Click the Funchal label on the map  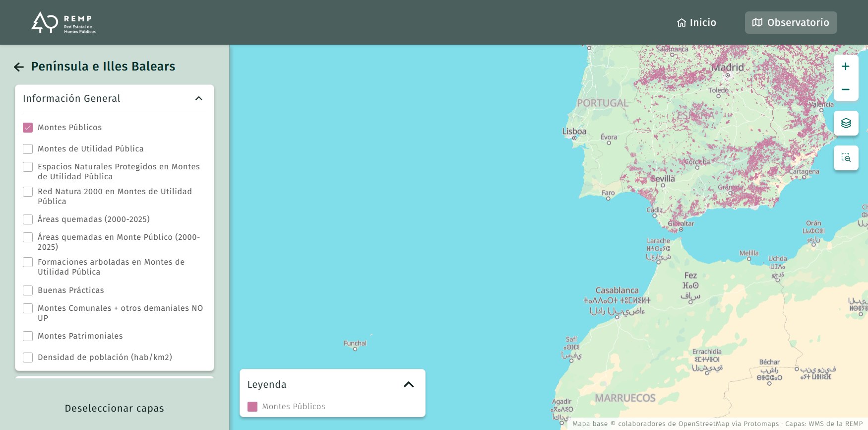(x=355, y=343)
